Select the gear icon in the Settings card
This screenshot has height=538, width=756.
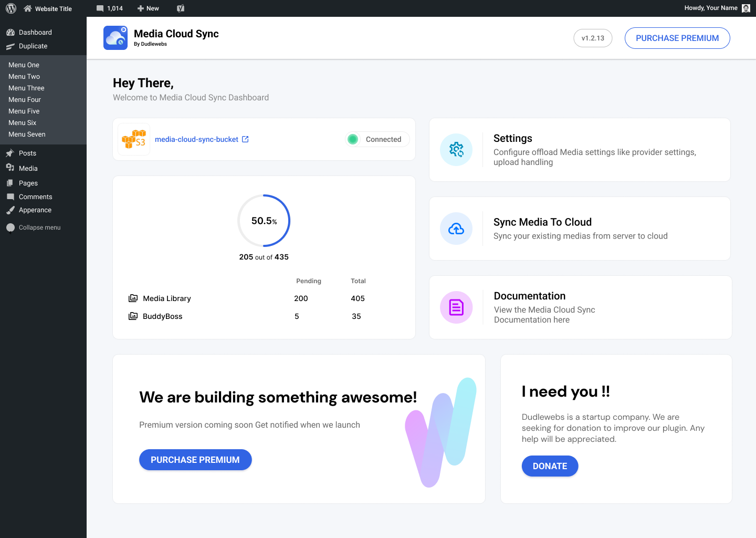click(456, 150)
